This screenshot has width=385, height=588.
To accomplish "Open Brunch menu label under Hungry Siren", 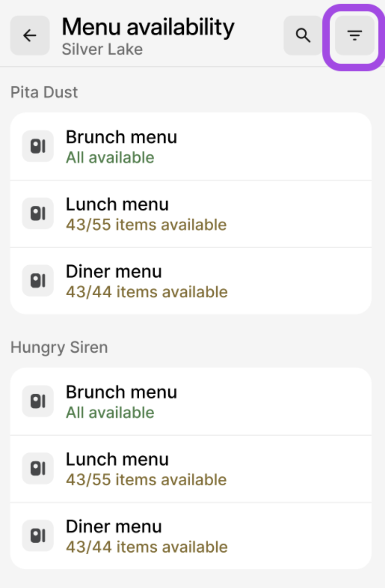I will 121,392.
